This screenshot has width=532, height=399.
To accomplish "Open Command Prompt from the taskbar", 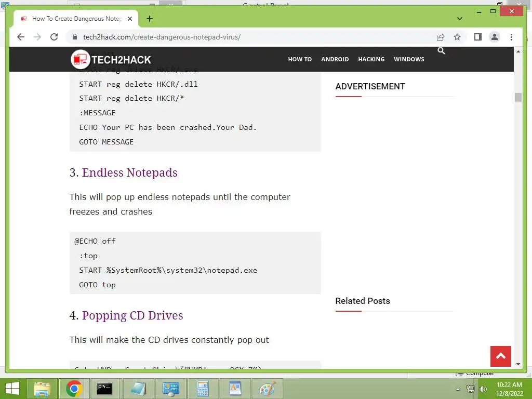I will coord(104,389).
